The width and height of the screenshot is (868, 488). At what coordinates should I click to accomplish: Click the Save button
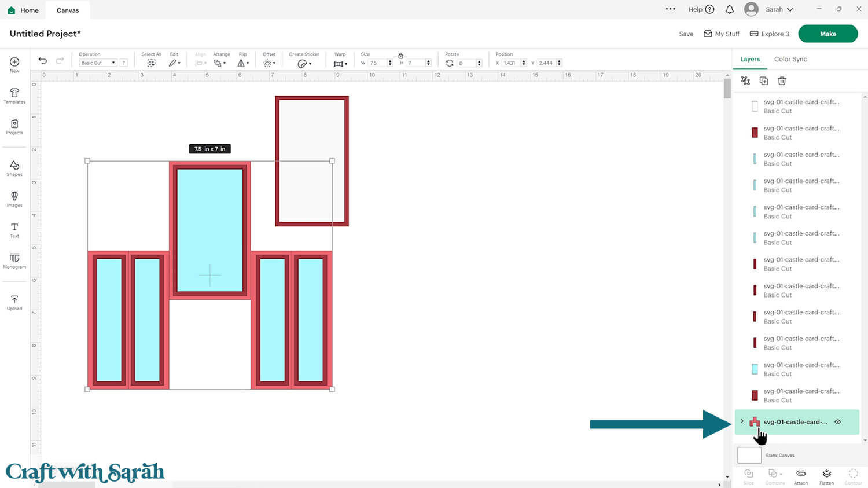(686, 34)
